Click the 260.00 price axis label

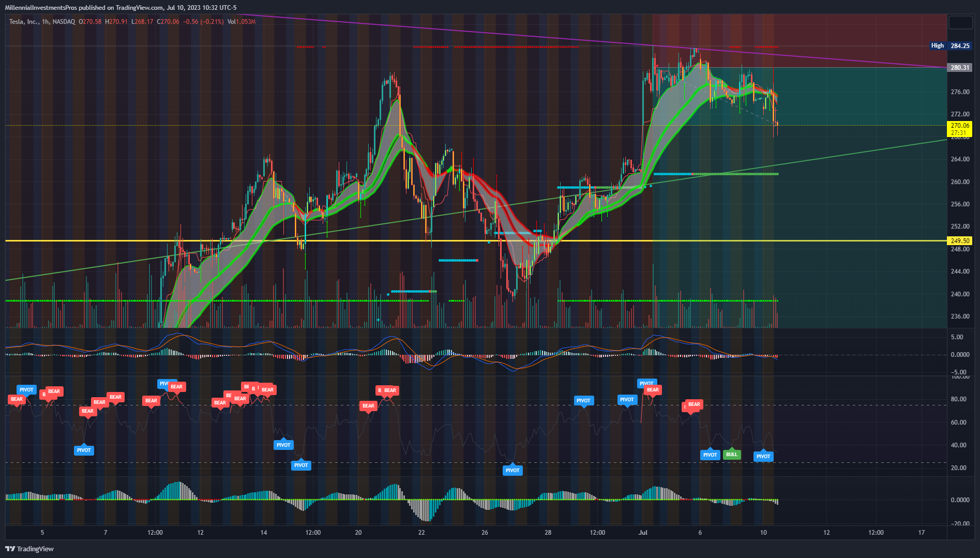point(960,182)
